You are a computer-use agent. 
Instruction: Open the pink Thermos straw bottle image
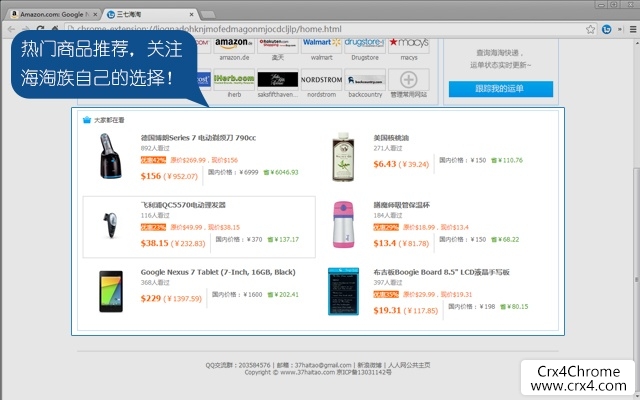click(343, 224)
